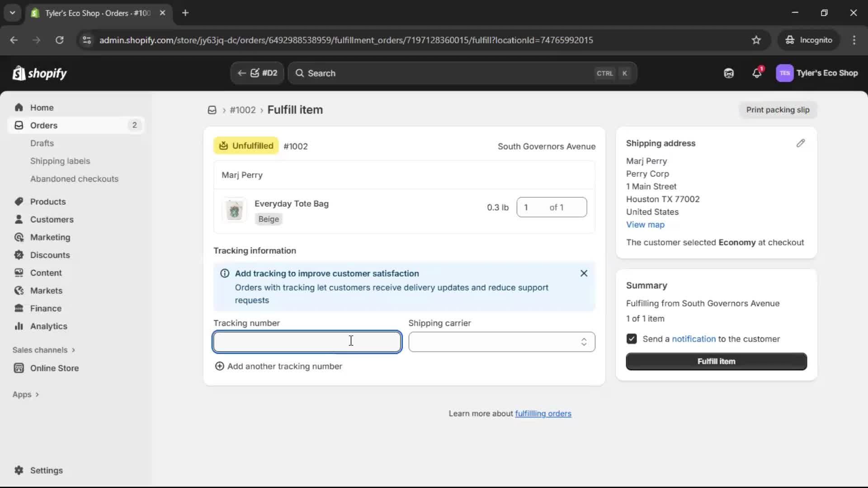Screen dimensions: 868x488
Task: Uncheck Send a notification to the customer
Action: 631,339
